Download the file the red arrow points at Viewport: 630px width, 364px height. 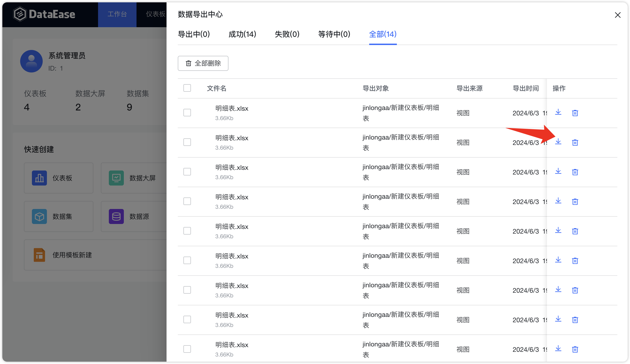(x=558, y=142)
